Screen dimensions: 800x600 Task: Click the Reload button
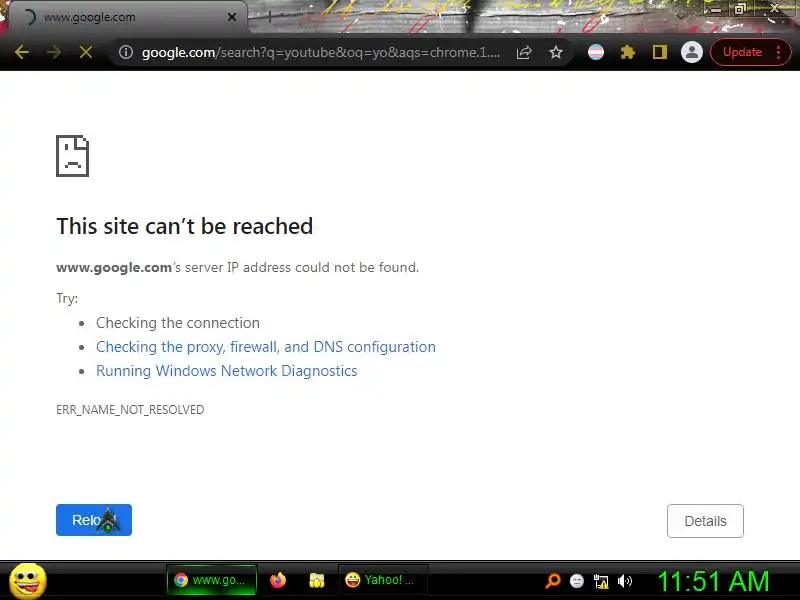(94, 520)
